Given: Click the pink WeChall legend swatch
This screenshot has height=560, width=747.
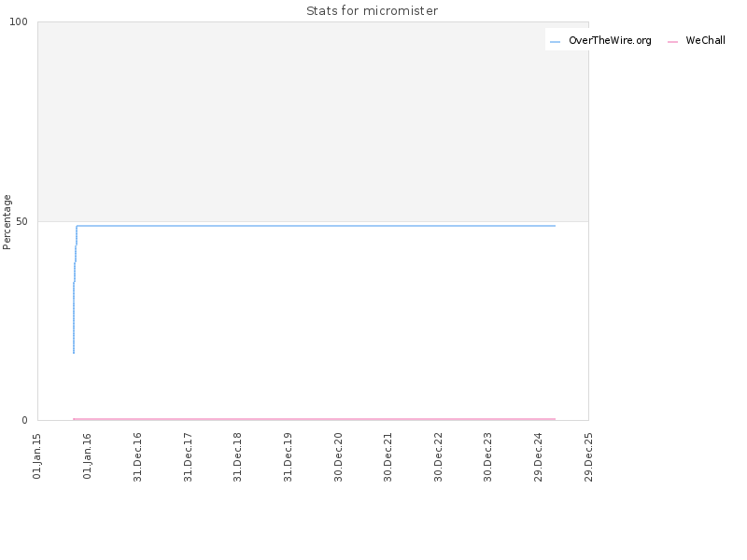Looking at the screenshot, I should [672, 42].
